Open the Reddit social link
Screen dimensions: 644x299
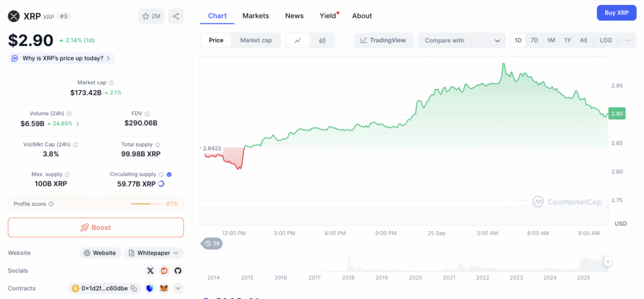tap(164, 271)
